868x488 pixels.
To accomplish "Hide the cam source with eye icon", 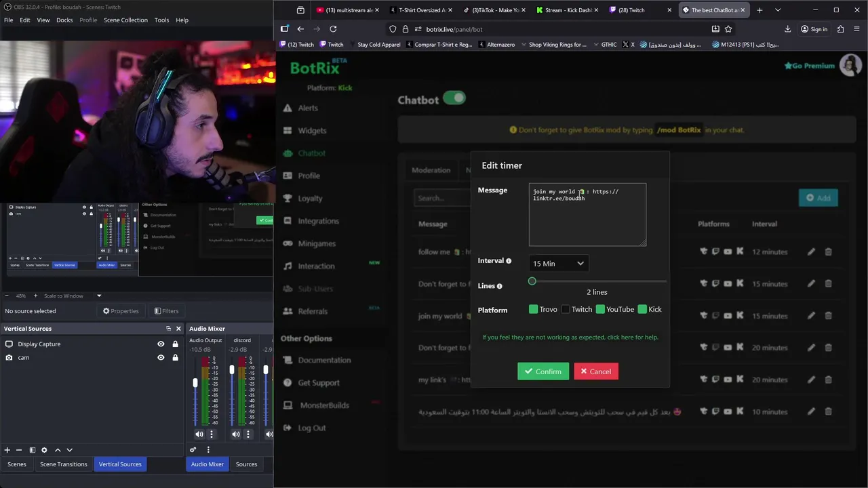I will click(161, 358).
